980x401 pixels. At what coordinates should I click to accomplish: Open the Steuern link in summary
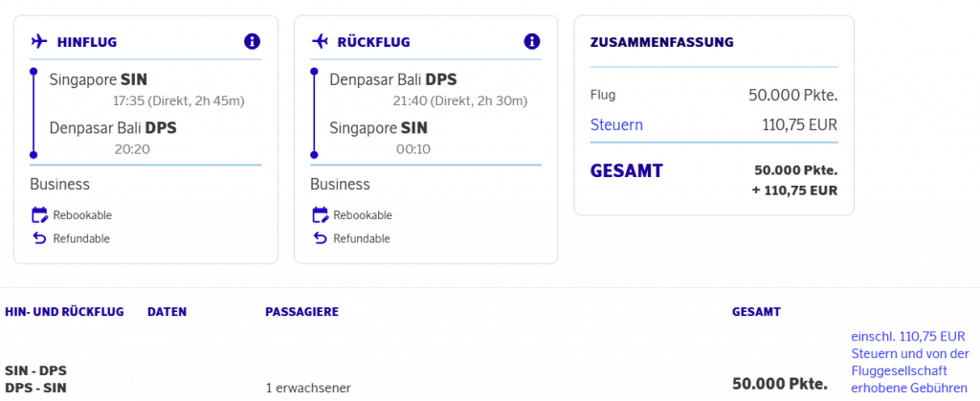[x=616, y=124]
